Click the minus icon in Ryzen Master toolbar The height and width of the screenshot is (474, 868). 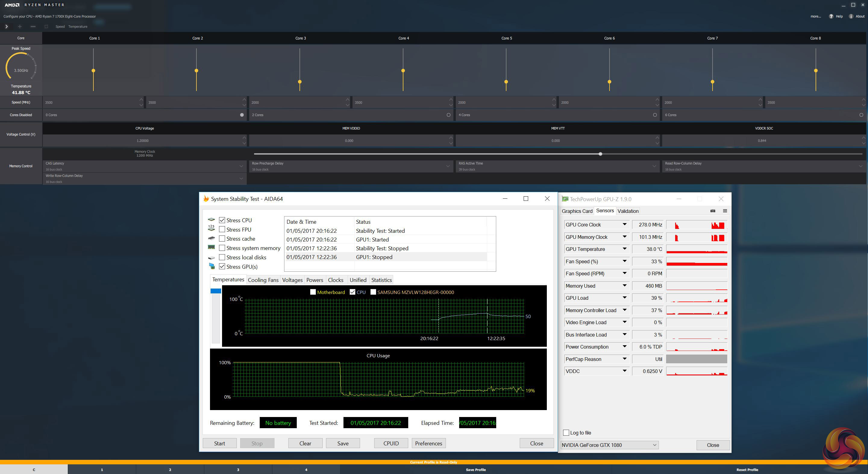click(33, 26)
